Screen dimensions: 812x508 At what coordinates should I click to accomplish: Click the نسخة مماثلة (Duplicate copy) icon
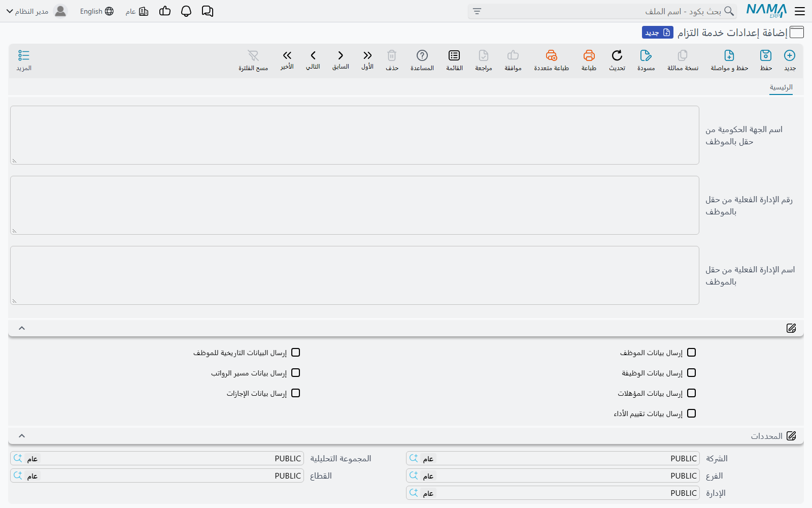coord(683,56)
